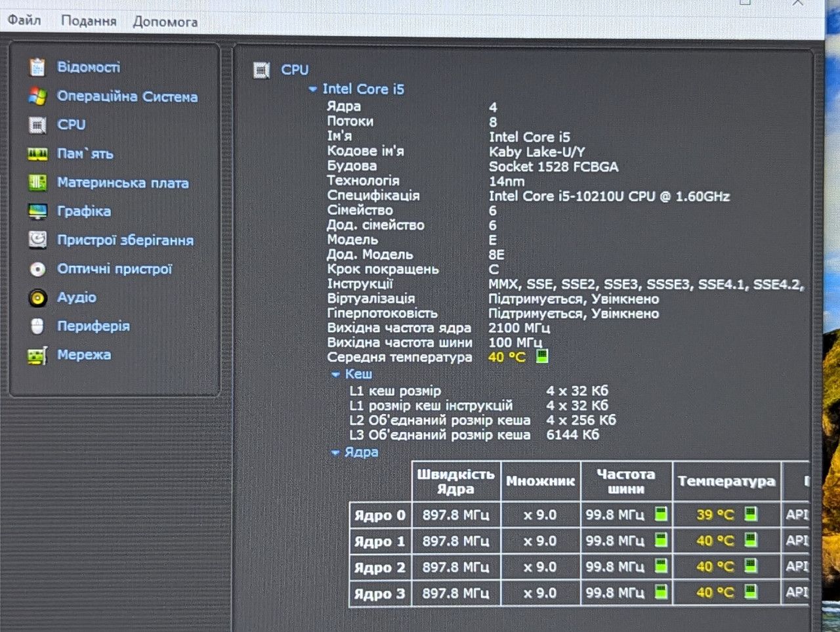Click the average temperature green indicator
Screen dimensions: 840x632
541,356
